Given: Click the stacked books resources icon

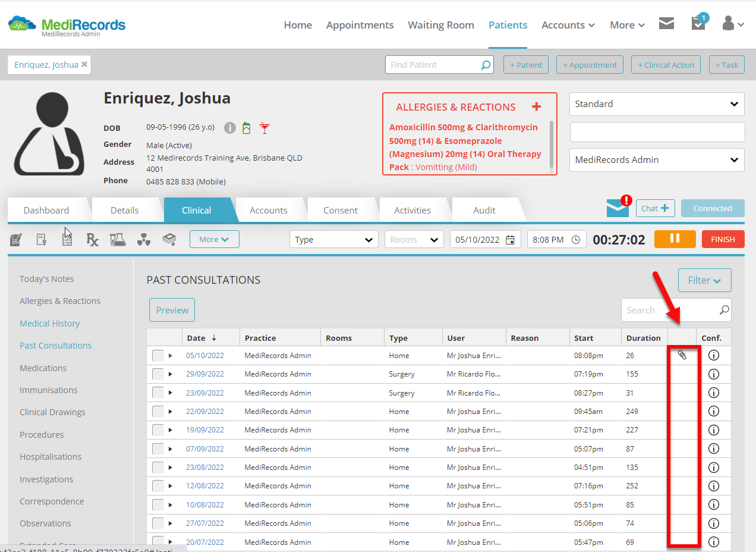Looking at the screenshot, I should pyautogui.click(x=169, y=239).
